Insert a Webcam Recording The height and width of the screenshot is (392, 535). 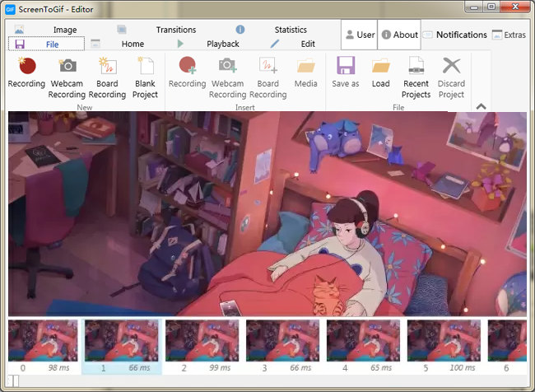[227, 78]
